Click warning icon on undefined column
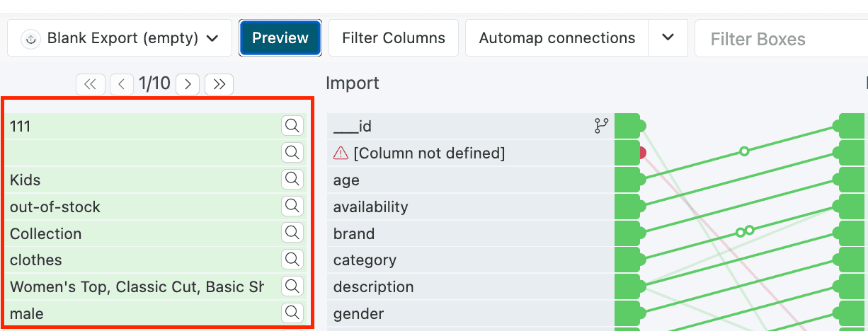 (x=341, y=153)
